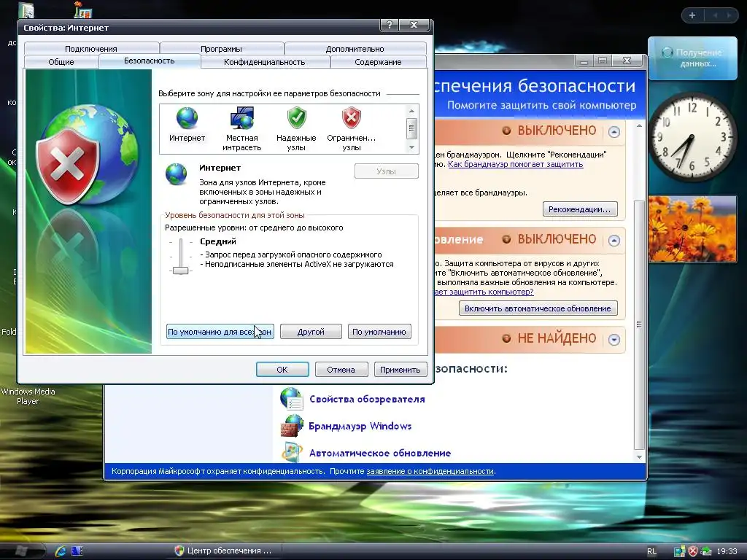Click Включить автоматическое обновление button
This screenshot has width=747, height=560.
tap(538, 308)
